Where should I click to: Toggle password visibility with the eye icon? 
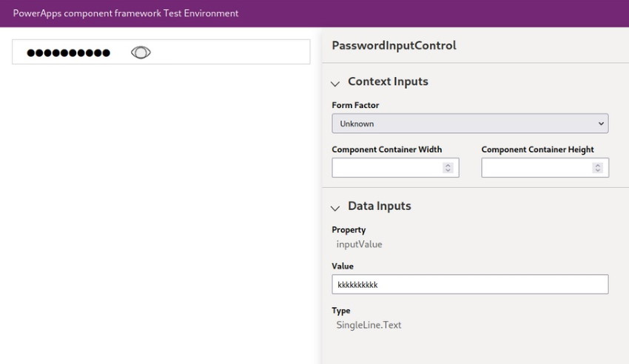141,53
